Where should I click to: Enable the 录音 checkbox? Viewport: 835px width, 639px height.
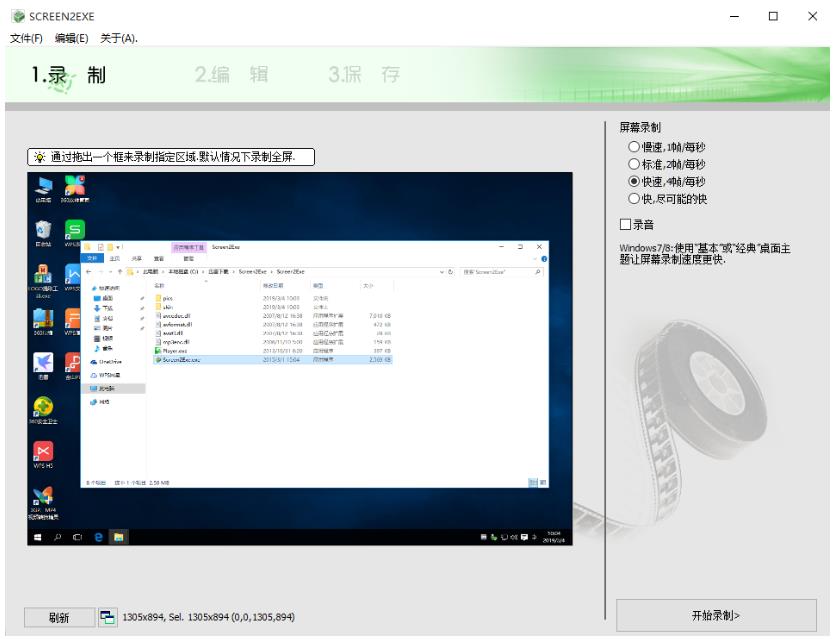point(636,225)
